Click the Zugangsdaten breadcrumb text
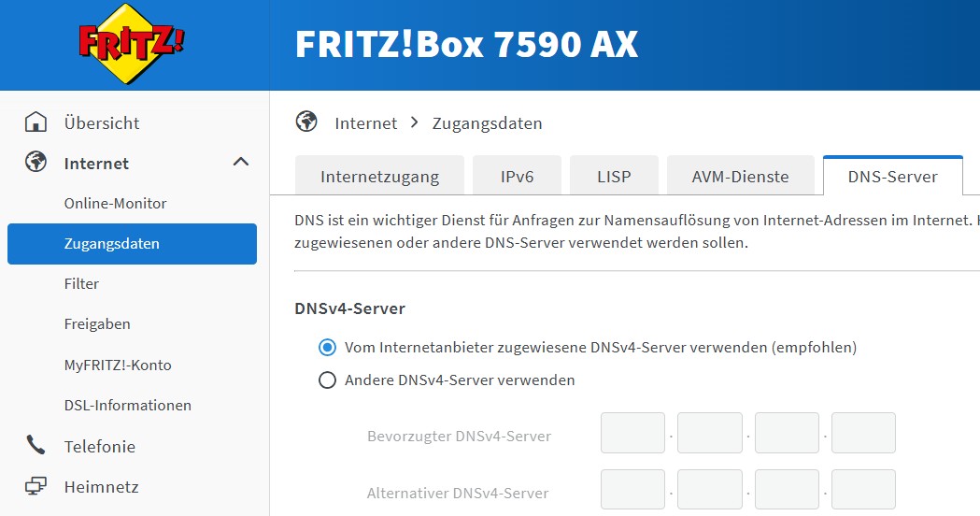 click(x=487, y=123)
